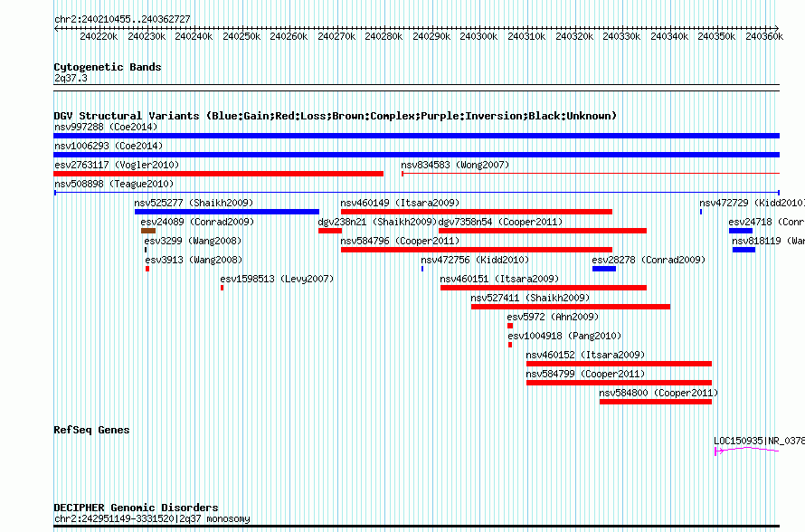
Task: Click the 240290k ruler tick label
Action: (x=431, y=36)
